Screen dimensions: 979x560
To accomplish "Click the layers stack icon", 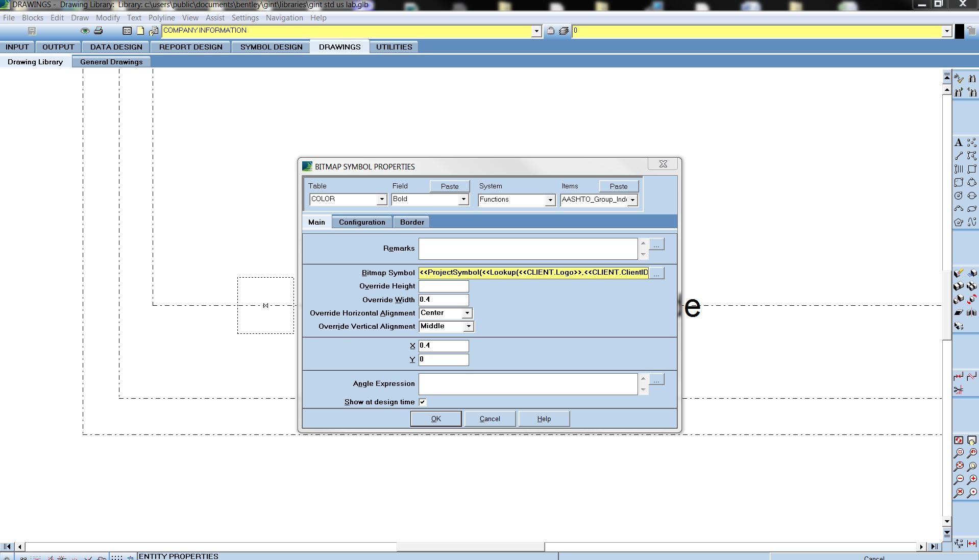I will pyautogui.click(x=564, y=31).
